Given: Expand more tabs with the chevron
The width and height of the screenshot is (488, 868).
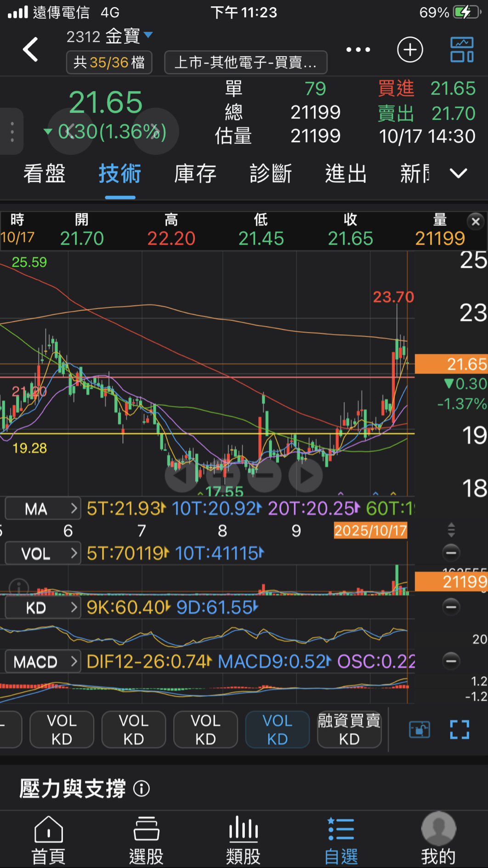Looking at the screenshot, I should [458, 173].
